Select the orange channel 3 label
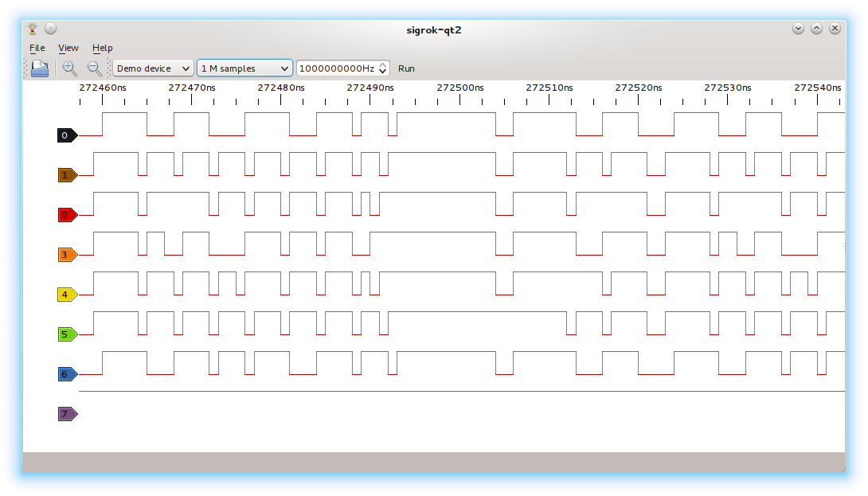This screenshot has height=496, width=868. pos(67,255)
